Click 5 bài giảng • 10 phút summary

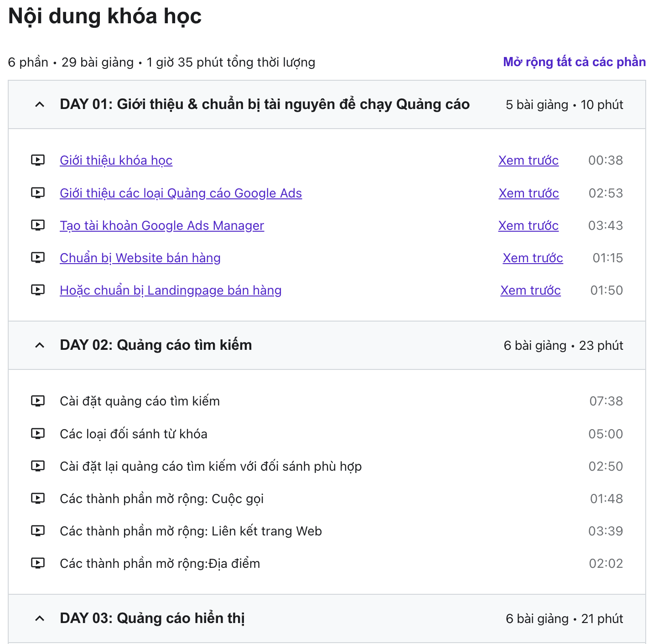pyautogui.click(x=565, y=105)
